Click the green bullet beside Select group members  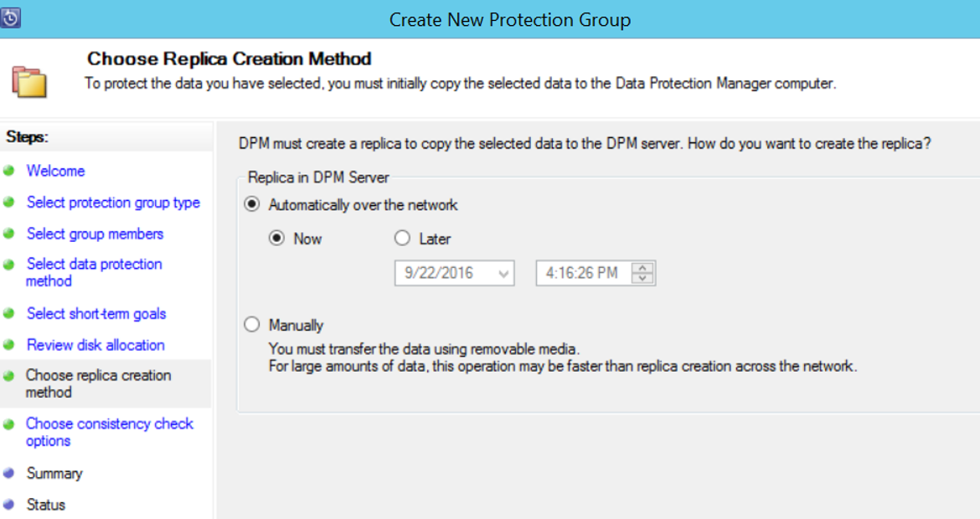tap(8, 234)
